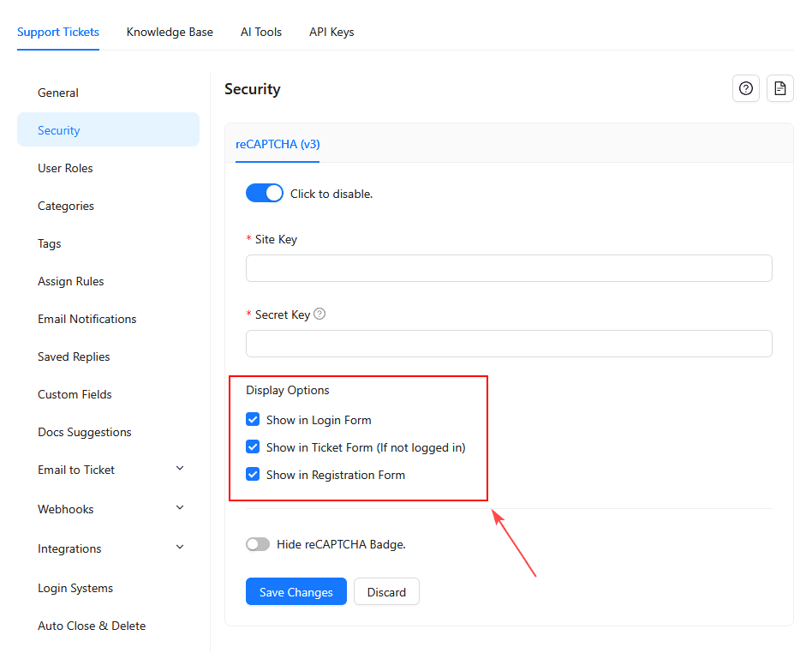Click the help question mark icon

pyautogui.click(x=746, y=88)
